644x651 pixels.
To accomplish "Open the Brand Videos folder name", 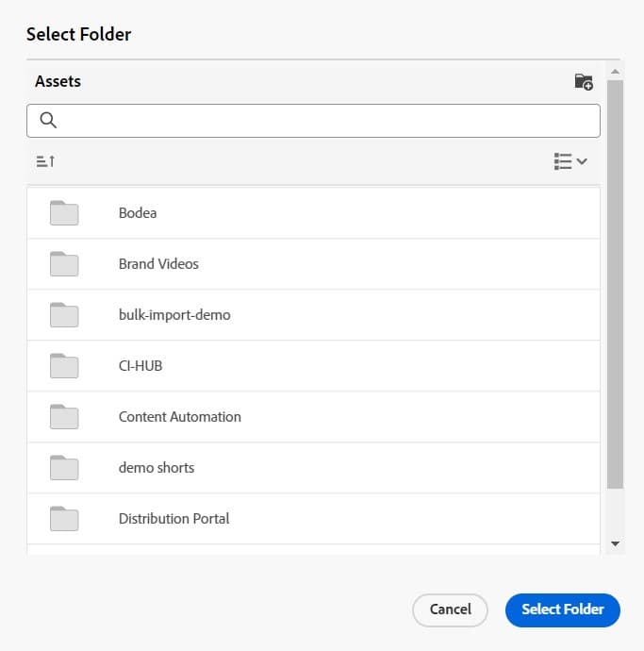I will click(158, 264).
